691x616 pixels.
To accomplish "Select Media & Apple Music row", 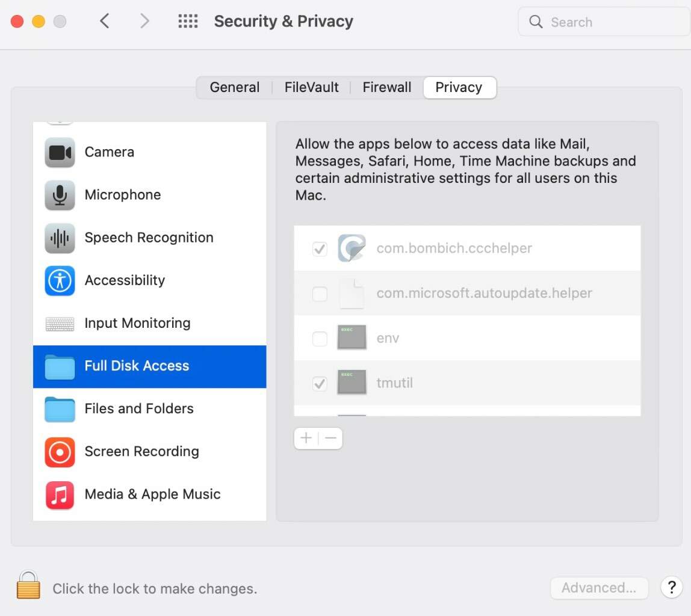I will tap(149, 494).
